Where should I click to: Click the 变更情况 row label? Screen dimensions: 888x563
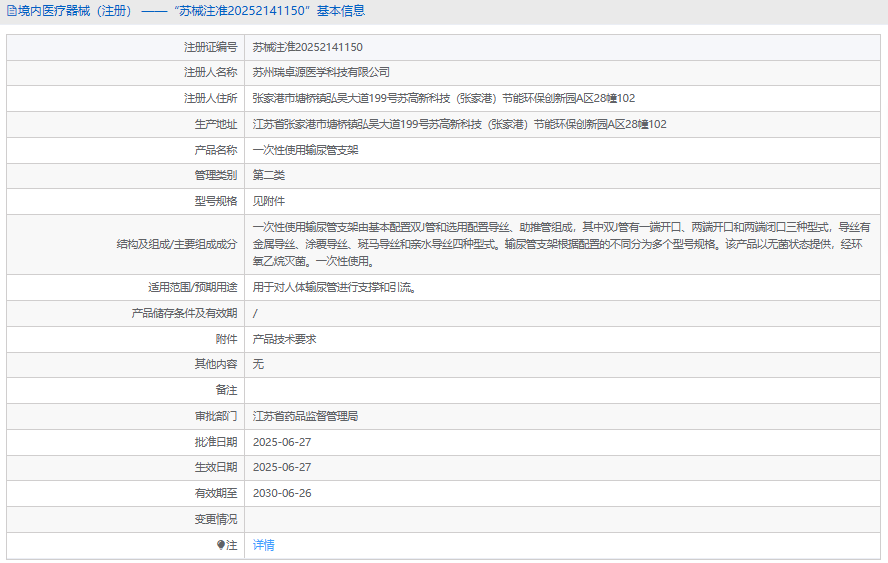pyautogui.click(x=216, y=519)
